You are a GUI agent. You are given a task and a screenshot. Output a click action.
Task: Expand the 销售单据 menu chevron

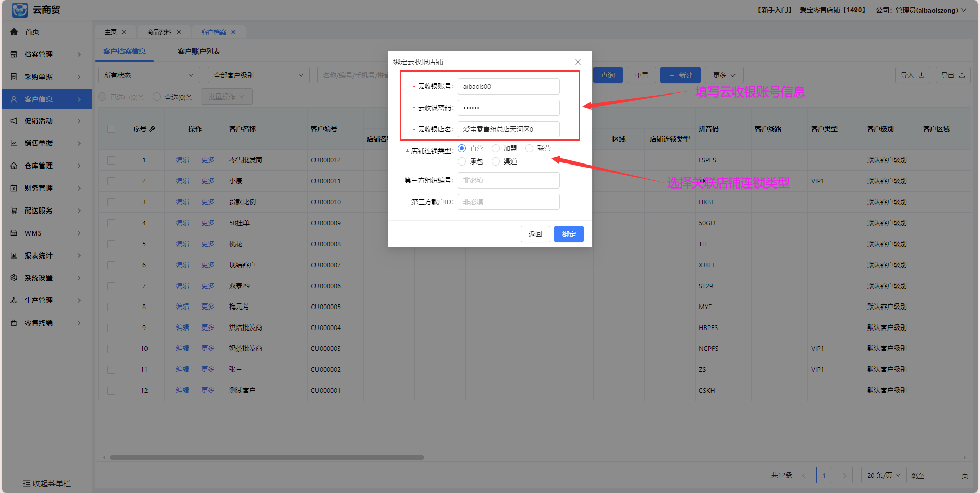(x=79, y=143)
